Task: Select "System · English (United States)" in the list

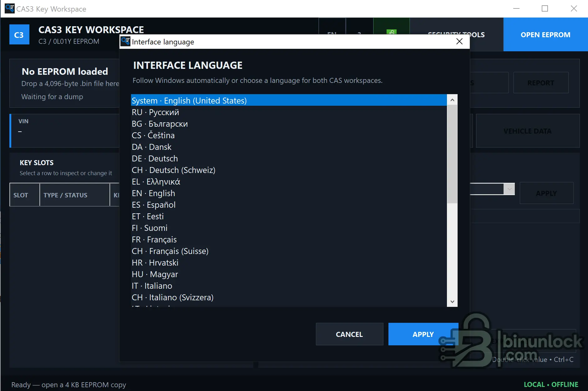Action: 289,100
